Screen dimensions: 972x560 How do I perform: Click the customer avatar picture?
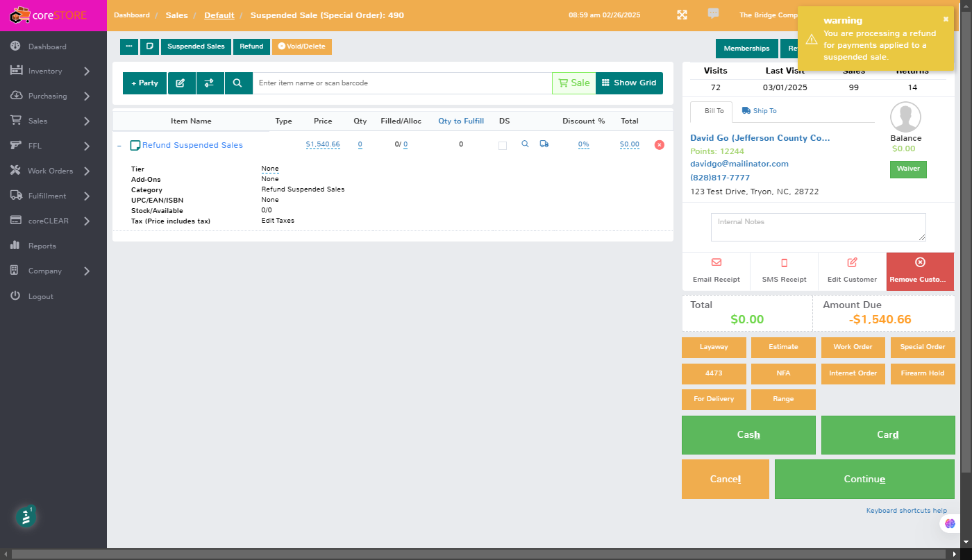[905, 117]
